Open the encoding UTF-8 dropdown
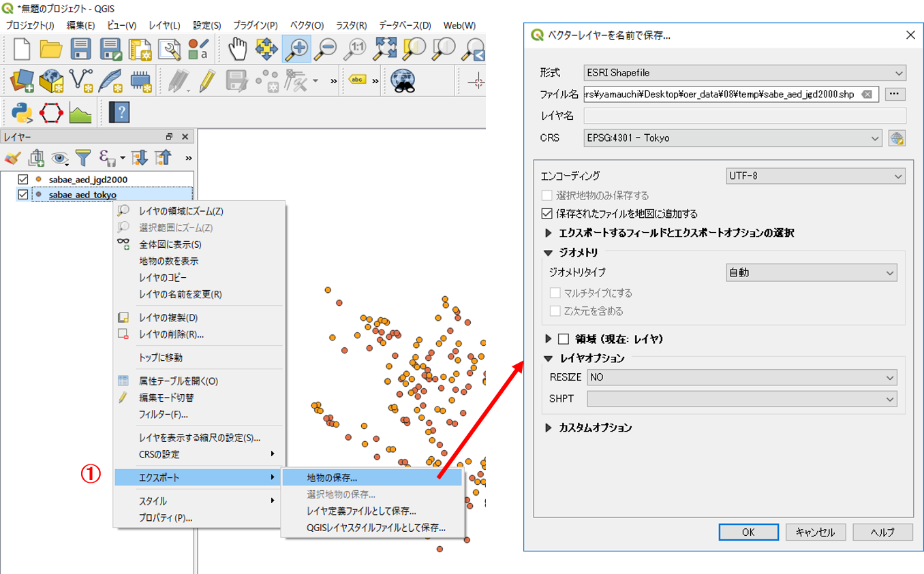Screen dimensions: 924x574 (816, 176)
